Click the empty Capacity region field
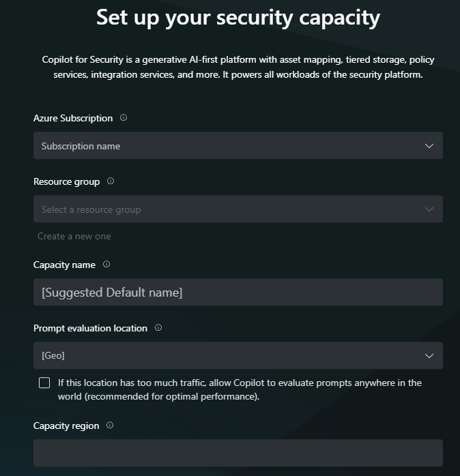The height and width of the screenshot is (476, 460). (238, 453)
